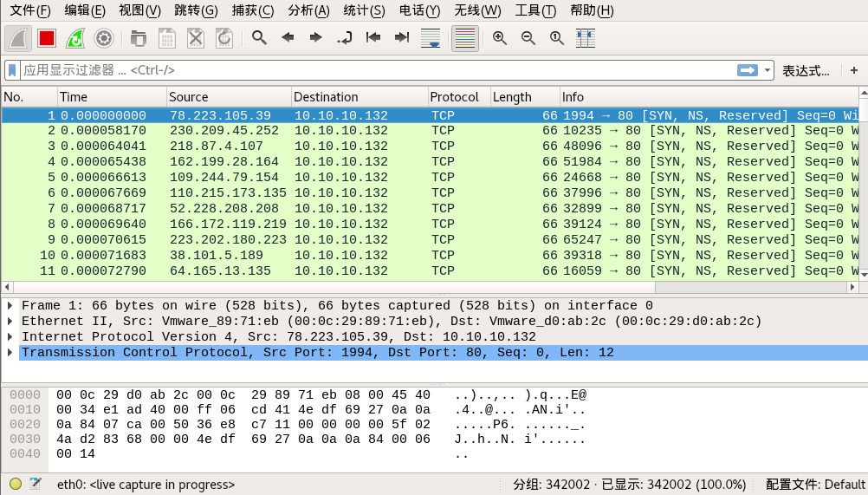Go forward to next packet arrow
Screen dimensions: 868x495
[x=316, y=37]
